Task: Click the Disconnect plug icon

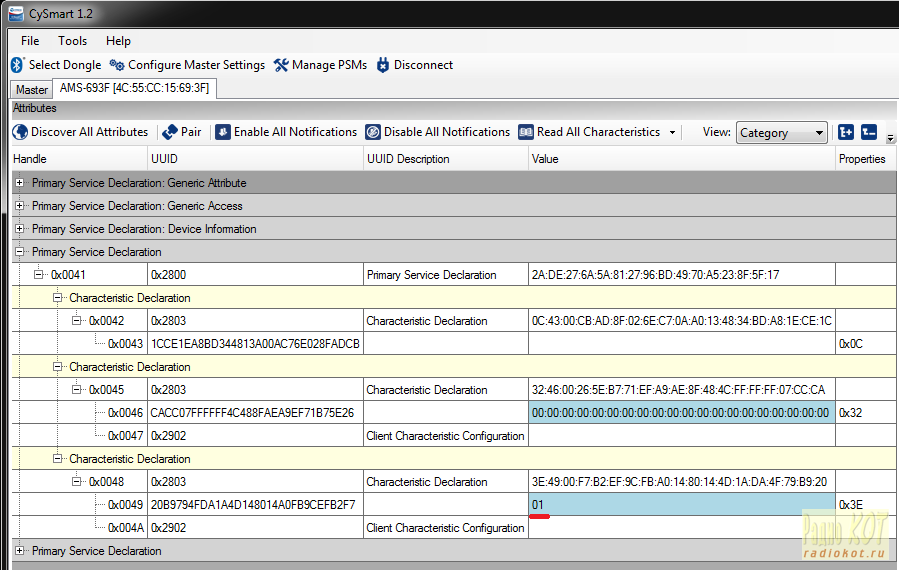Action: pos(382,65)
